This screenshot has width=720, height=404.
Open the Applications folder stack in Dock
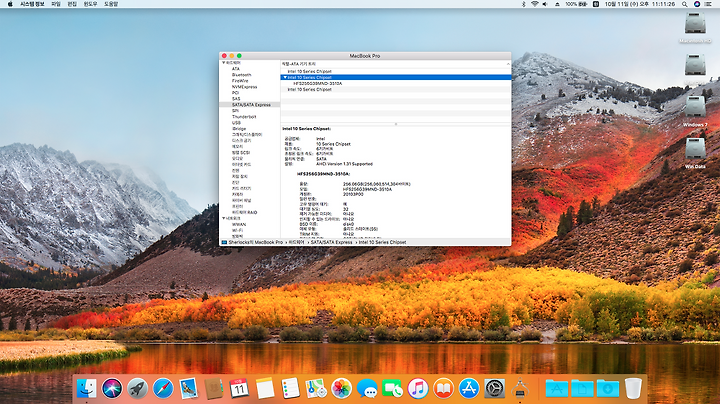pyautogui.click(x=557, y=389)
